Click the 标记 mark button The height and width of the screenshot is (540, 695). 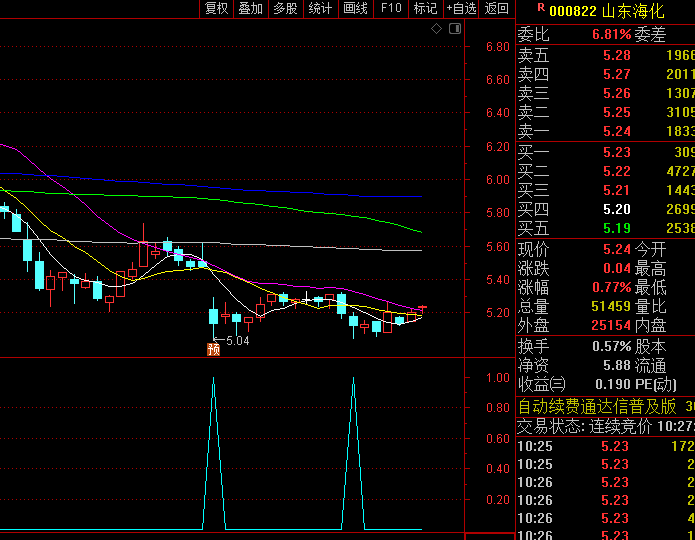tap(425, 9)
